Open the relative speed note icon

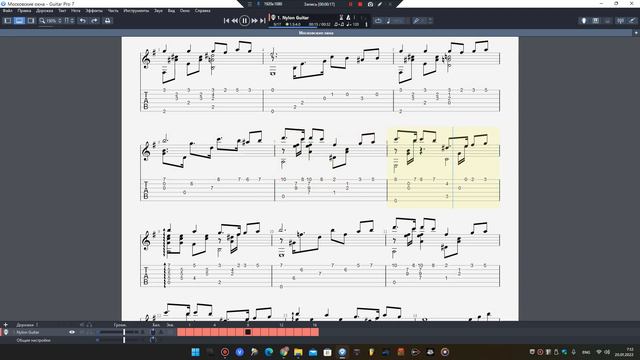pyautogui.click(x=389, y=20)
